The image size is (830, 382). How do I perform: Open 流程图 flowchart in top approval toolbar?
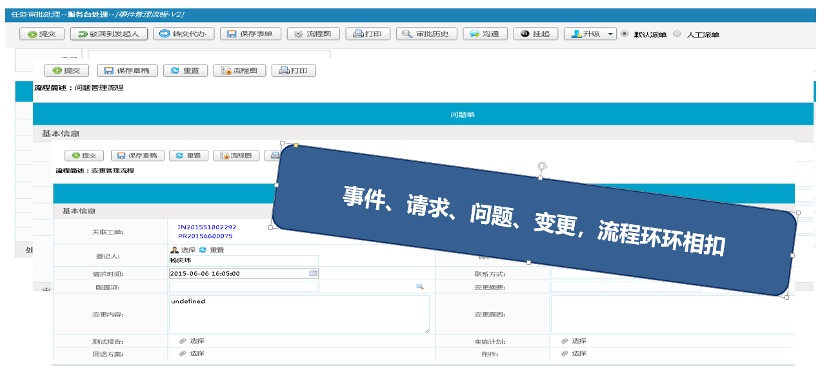pos(313,34)
